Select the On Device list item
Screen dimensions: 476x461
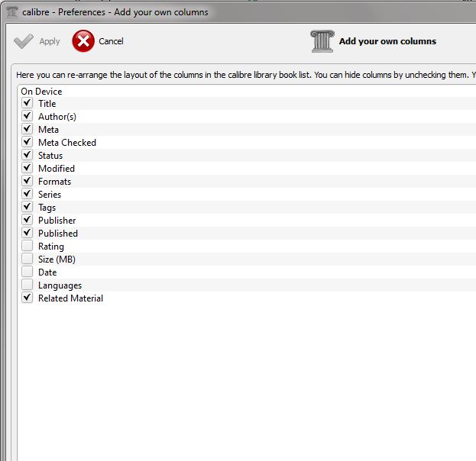tap(41, 92)
